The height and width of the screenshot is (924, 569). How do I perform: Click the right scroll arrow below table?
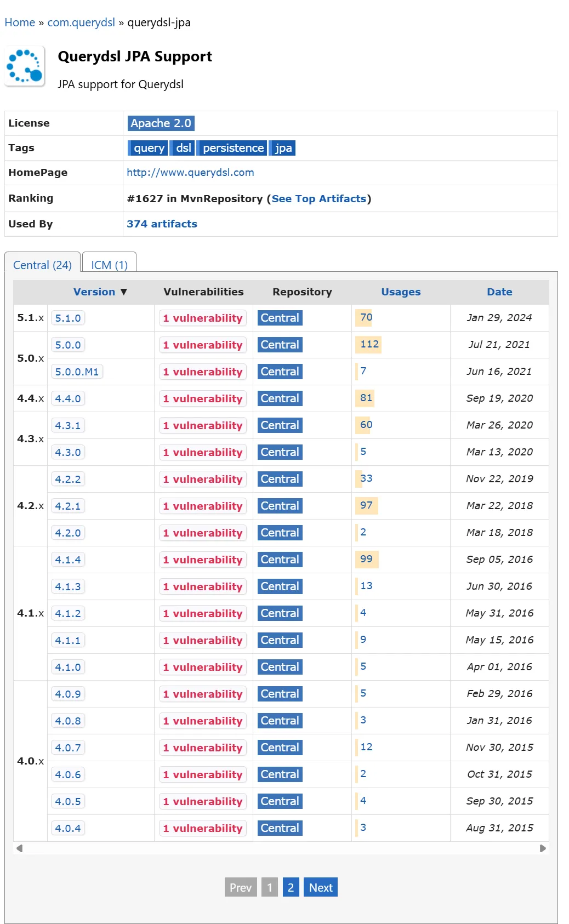pyautogui.click(x=543, y=848)
